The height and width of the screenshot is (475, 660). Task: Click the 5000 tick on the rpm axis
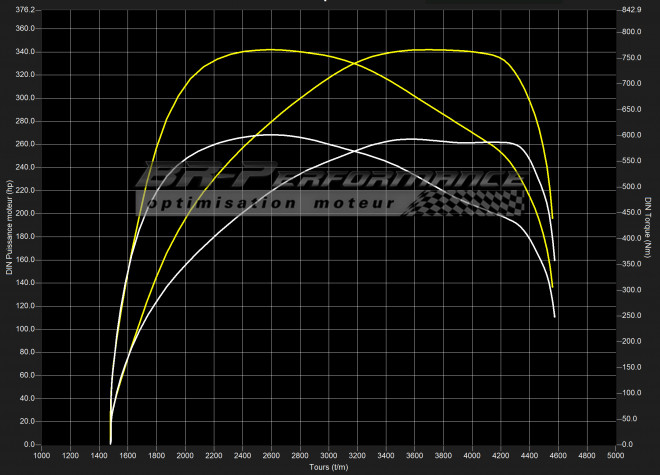coord(614,456)
